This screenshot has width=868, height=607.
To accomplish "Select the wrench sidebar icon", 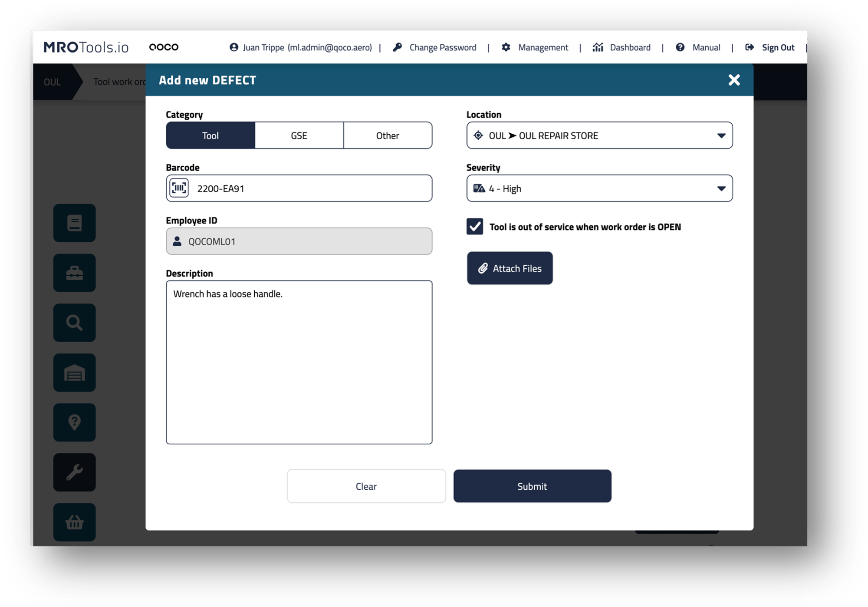I will [x=75, y=472].
